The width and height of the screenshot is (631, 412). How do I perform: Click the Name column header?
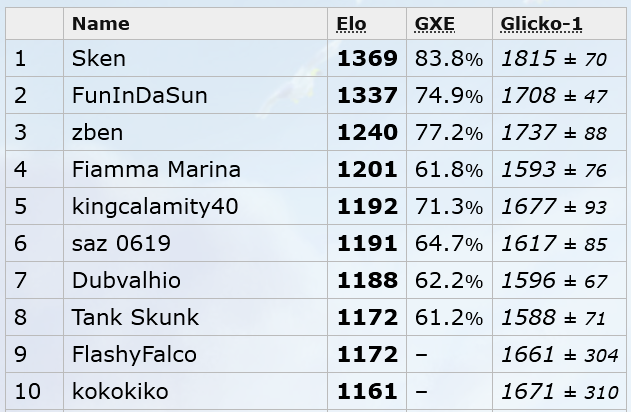pos(101,24)
